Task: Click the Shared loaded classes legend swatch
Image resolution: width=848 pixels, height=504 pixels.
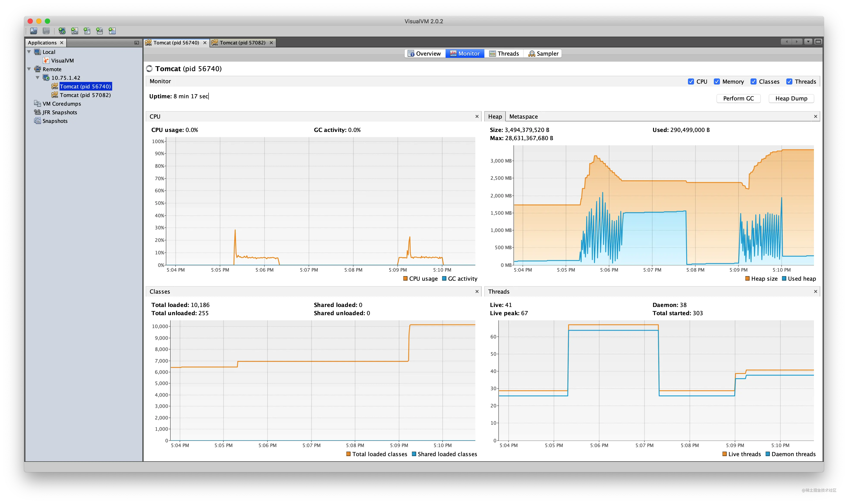Action: (414, 454)
